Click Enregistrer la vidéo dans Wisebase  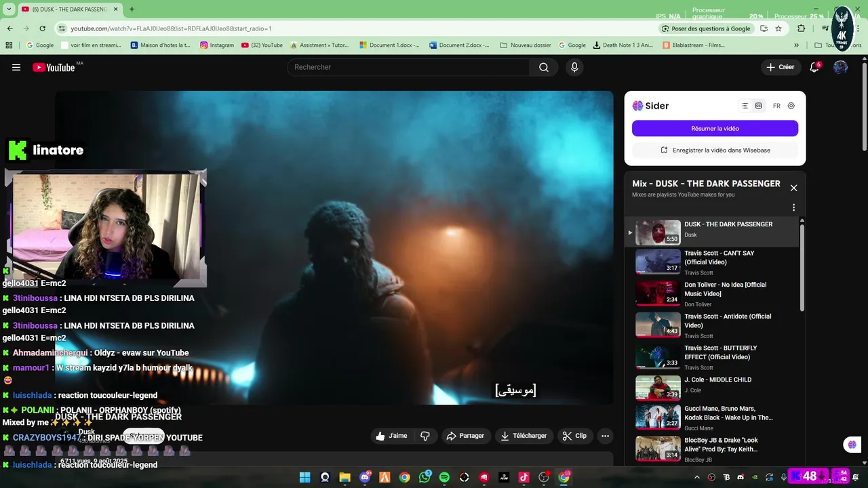(715, 150)
